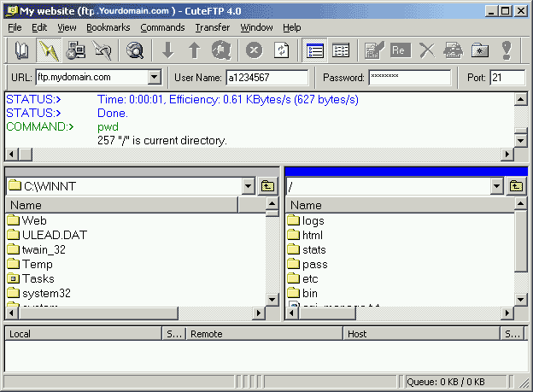Click the Rename 'Re' toolbar icon

[x=400, y=50]
